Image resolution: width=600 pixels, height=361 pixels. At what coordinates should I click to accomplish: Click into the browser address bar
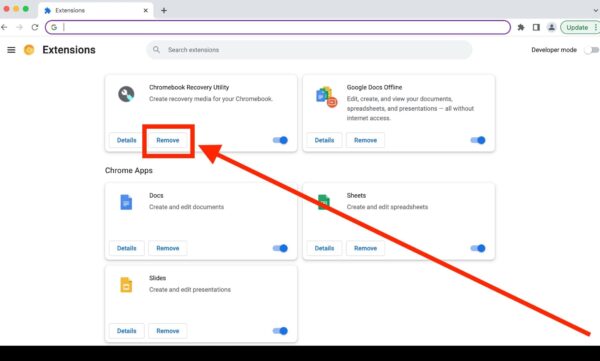[x=278, y=27]
